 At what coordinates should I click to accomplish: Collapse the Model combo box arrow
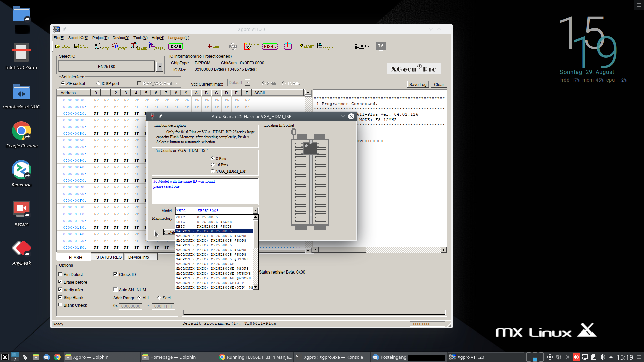(x=255, y=210)
